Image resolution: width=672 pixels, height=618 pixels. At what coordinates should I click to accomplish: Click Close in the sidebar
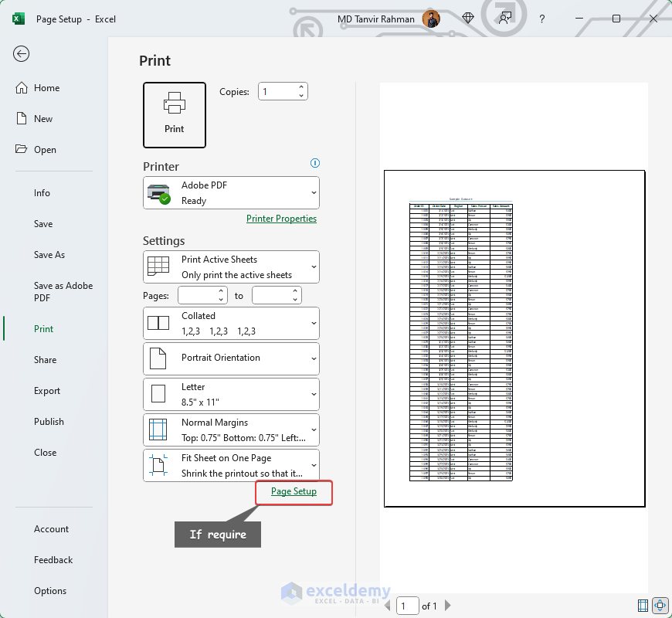point(45,452)
